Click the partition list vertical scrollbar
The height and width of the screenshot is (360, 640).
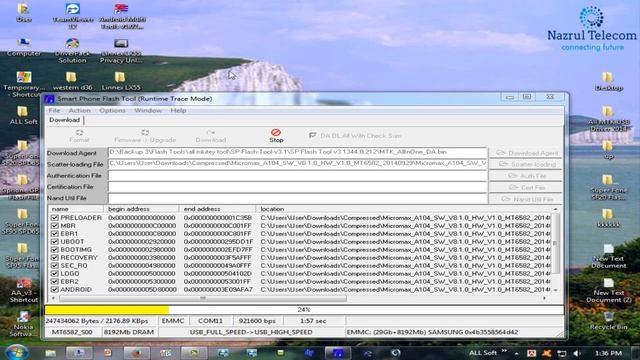[556, 243]
